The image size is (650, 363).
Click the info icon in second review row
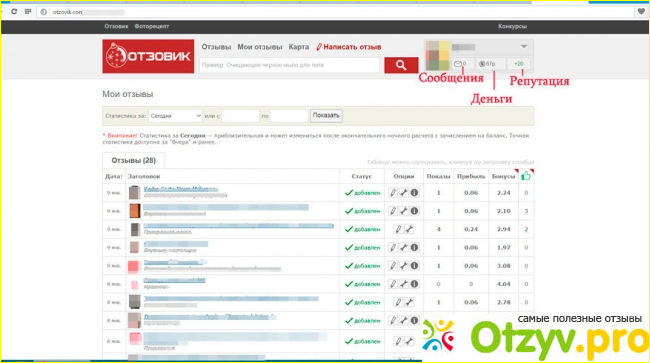click(x=414, y=211)
